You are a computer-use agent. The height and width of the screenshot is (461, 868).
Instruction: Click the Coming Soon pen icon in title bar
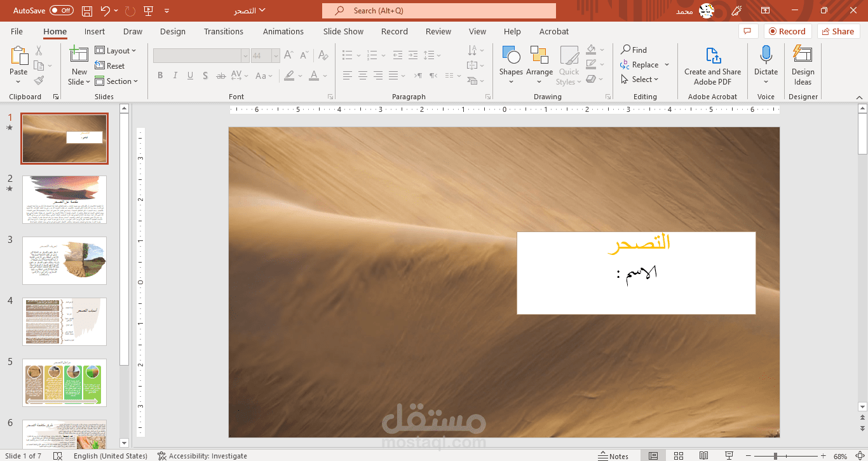pos(736,11)
